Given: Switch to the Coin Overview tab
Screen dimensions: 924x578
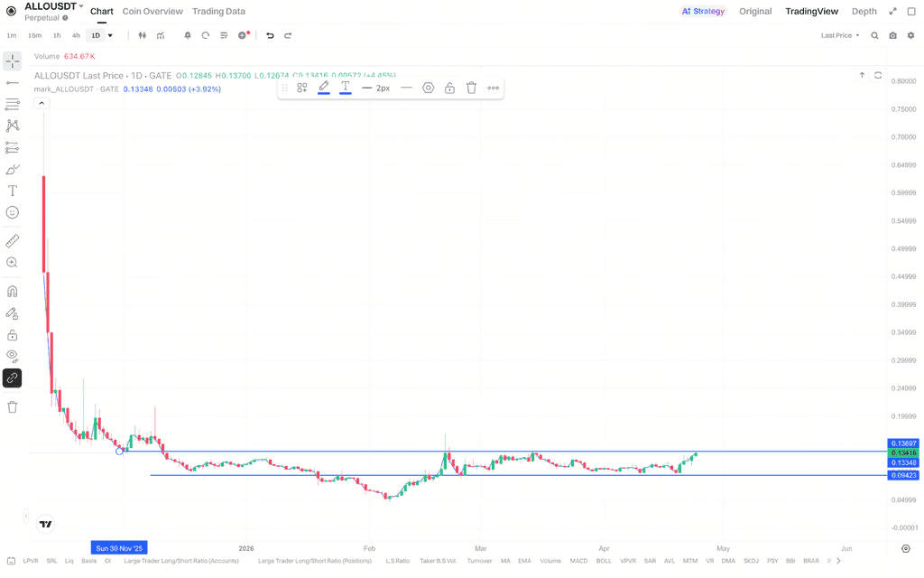Looking at the screenshot, I should [x=152, y=11].
